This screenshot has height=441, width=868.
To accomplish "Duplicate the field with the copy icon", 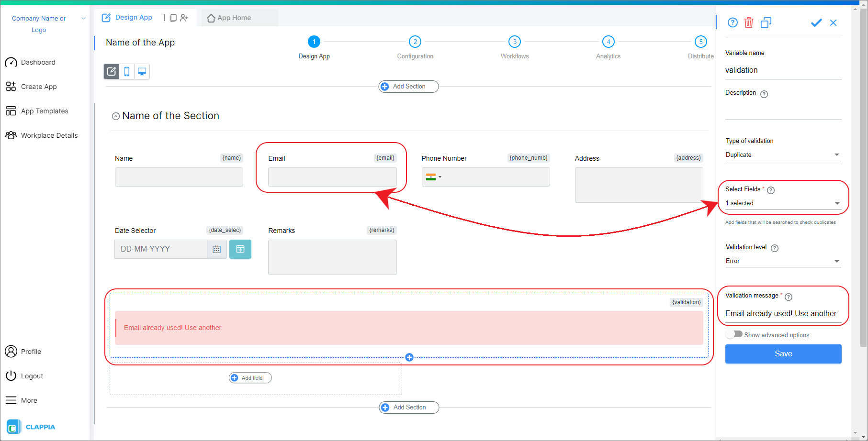I will click(x=766, y=22).
